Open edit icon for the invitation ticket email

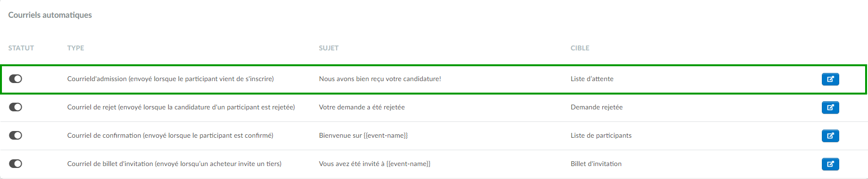[x=830, y=164]
